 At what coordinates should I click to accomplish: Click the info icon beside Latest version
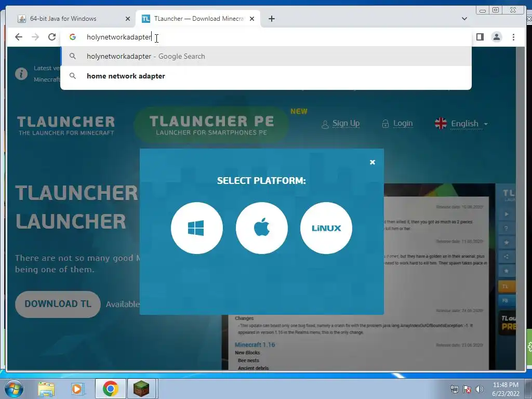(21, 74)
